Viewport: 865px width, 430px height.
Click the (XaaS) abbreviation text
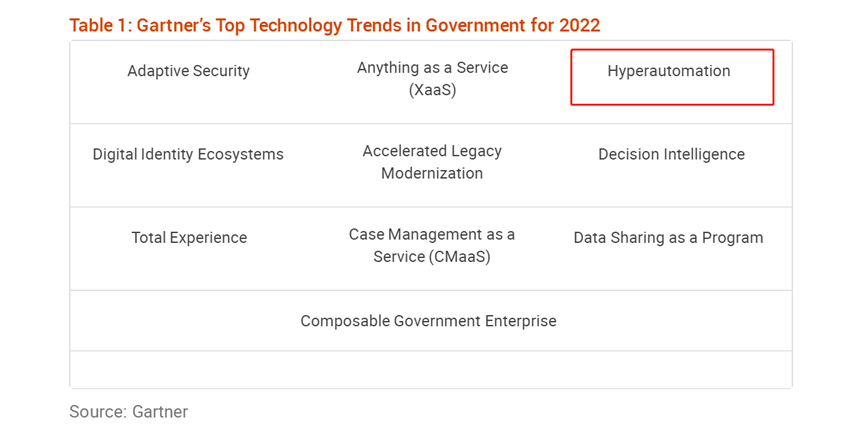click(x=432, y=91)
